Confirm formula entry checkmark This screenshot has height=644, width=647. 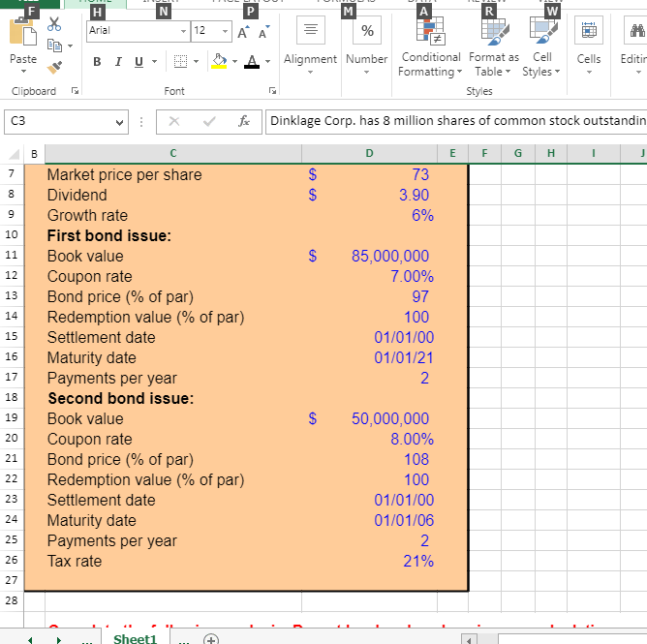click(x=209, y=121)
